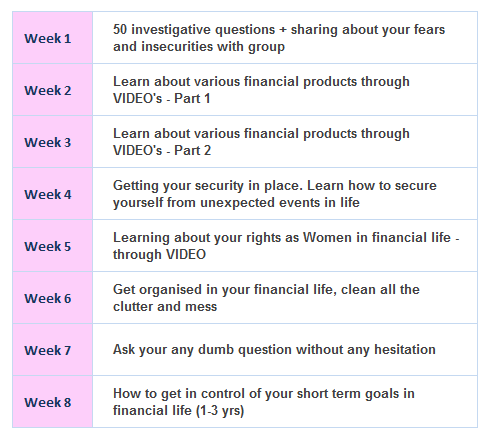Click the 50 investigative questions description

pyautogui.click(x=279, y=38)
